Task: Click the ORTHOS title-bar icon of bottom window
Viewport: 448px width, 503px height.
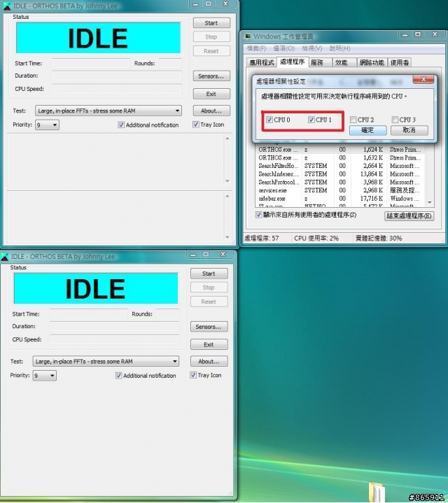Action: (x=4, y=256)
